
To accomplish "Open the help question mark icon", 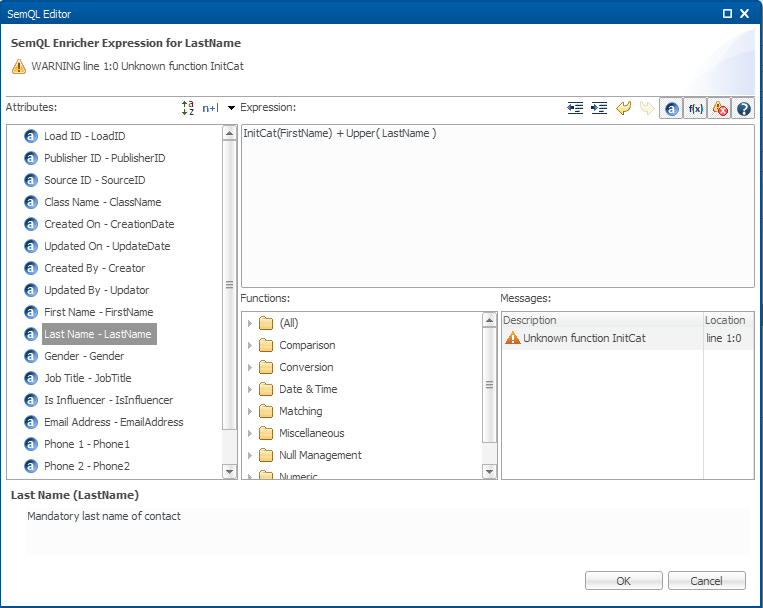I will point(743,108).
